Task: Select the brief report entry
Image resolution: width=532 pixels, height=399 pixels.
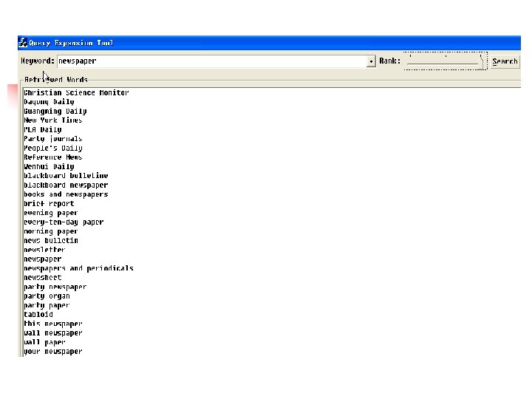Action: pyautogui.click(x=49, y=204)
